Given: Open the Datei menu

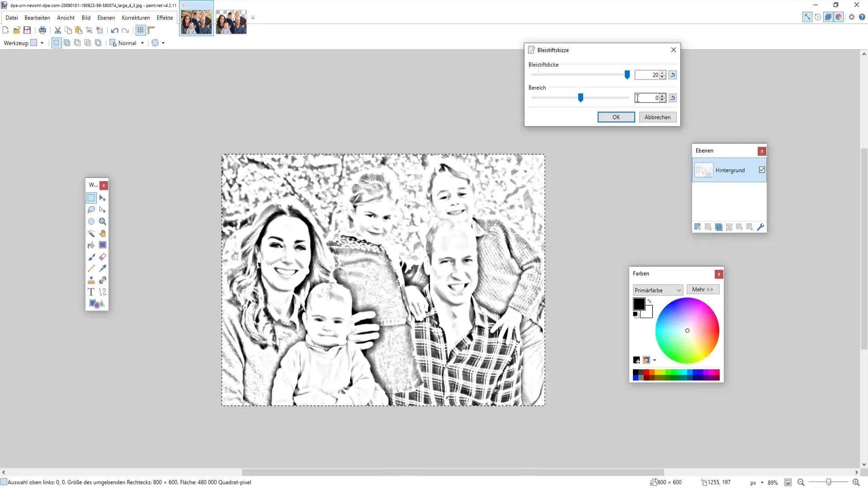Looking at the screenshot, I should click(x=12, y=18).
